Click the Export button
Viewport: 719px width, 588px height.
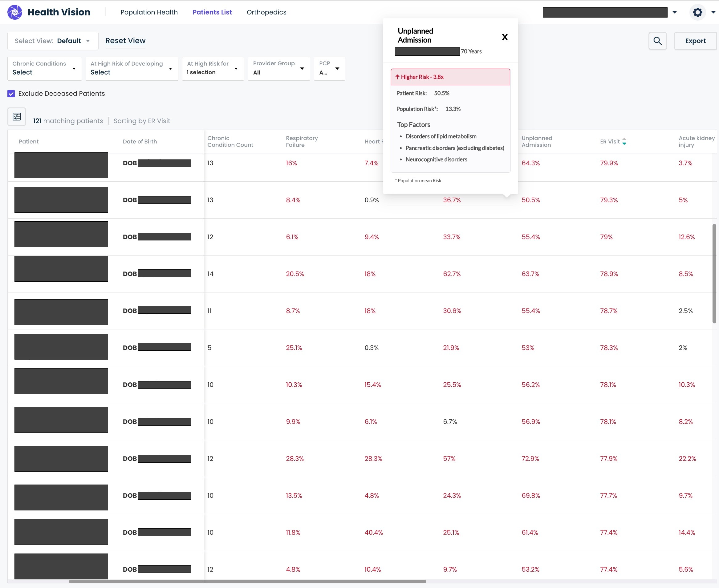[x=695, y=41]
